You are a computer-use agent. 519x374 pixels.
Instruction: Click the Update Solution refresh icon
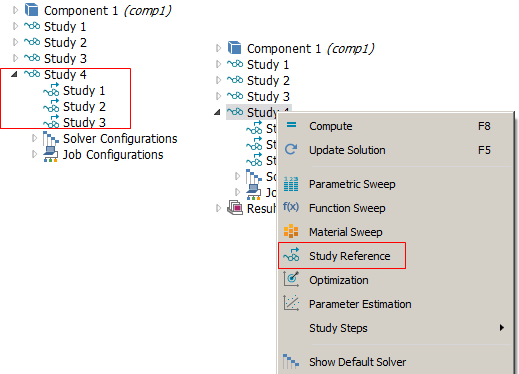[291, 149]
